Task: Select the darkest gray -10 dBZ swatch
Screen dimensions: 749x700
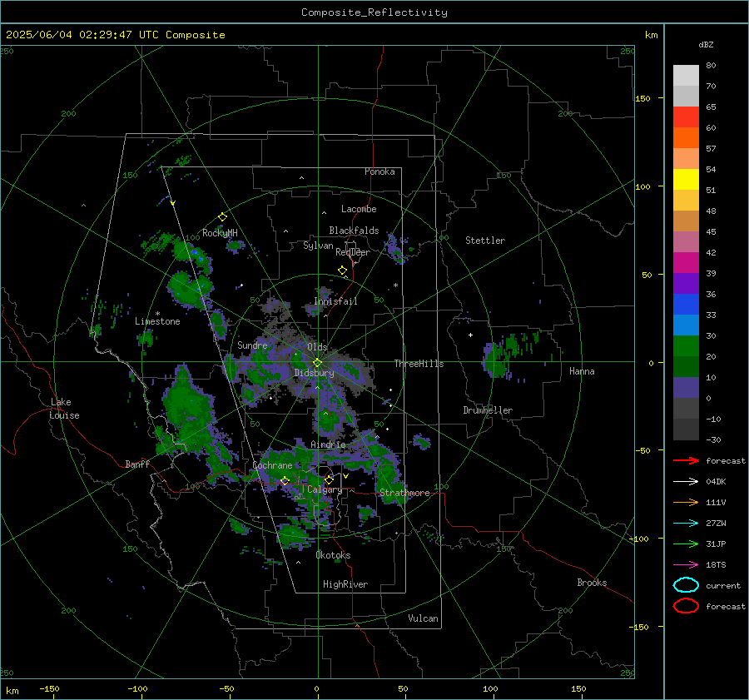Action: pyautogui.click(x=686, y=429)
